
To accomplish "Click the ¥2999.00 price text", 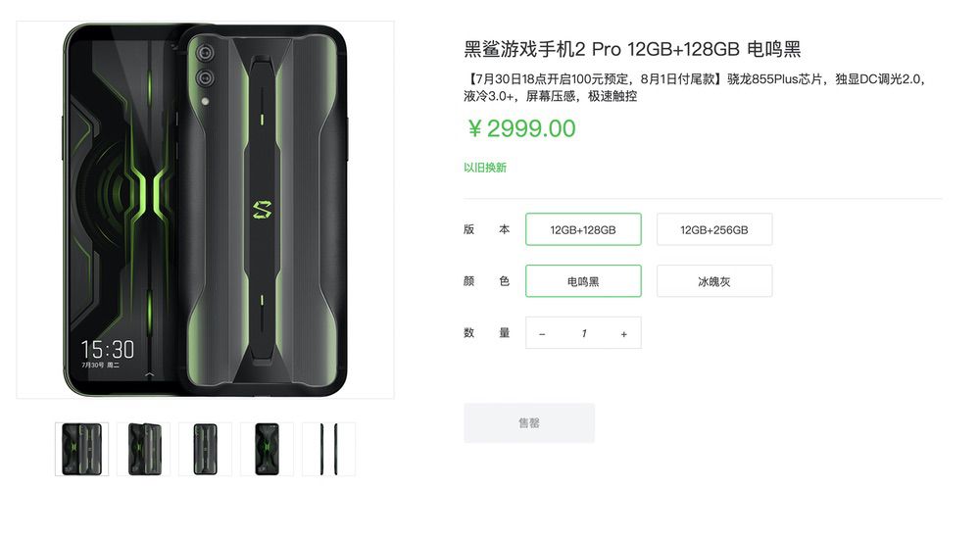I will 522,128.
